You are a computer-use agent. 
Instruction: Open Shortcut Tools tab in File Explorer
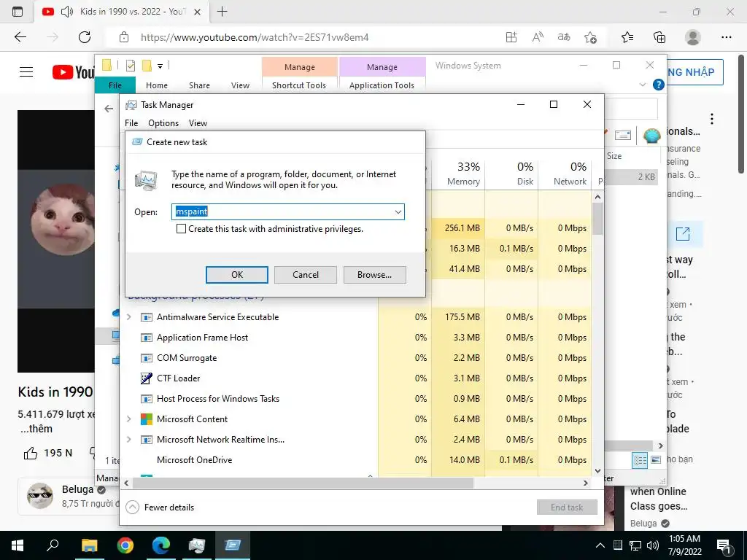pos(299,85)
